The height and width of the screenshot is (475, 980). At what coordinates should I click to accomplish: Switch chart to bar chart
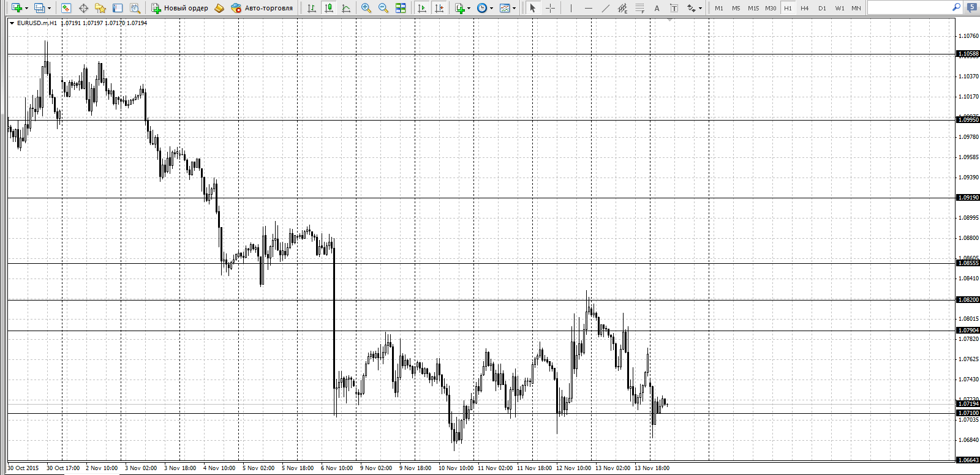[312, 8]
